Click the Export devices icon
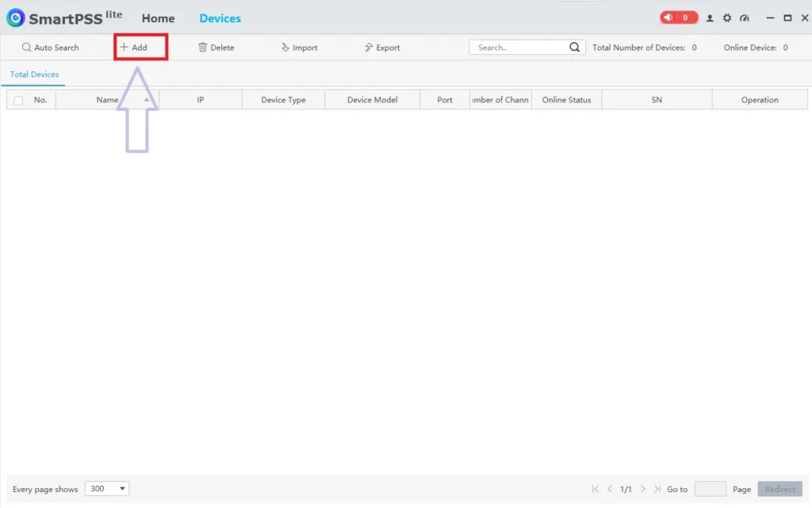This screenshot has width=812, height=508. click(381, 47)
